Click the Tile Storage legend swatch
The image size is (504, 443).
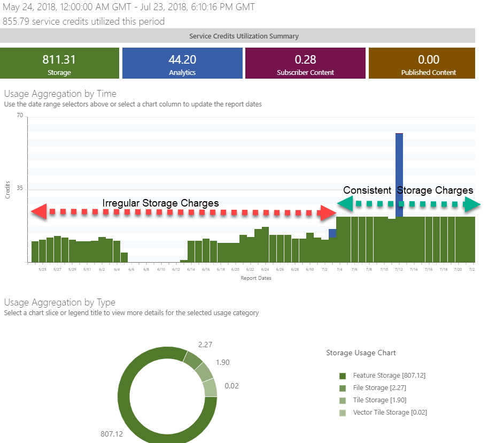[343, 401]
